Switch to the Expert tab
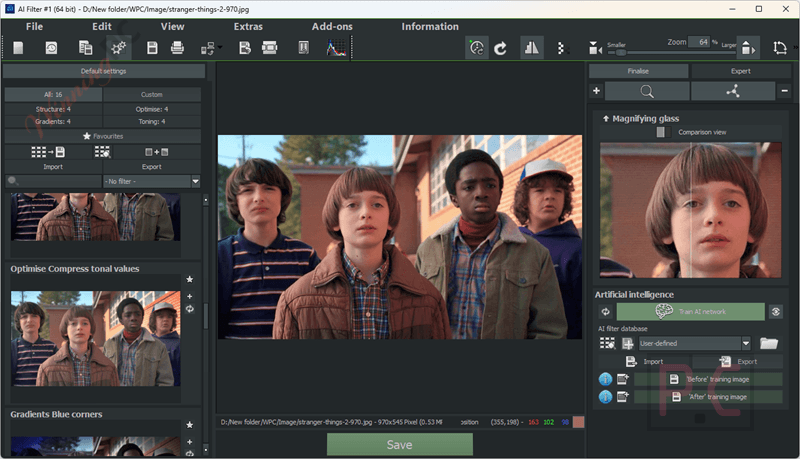 tap(740, 71)
